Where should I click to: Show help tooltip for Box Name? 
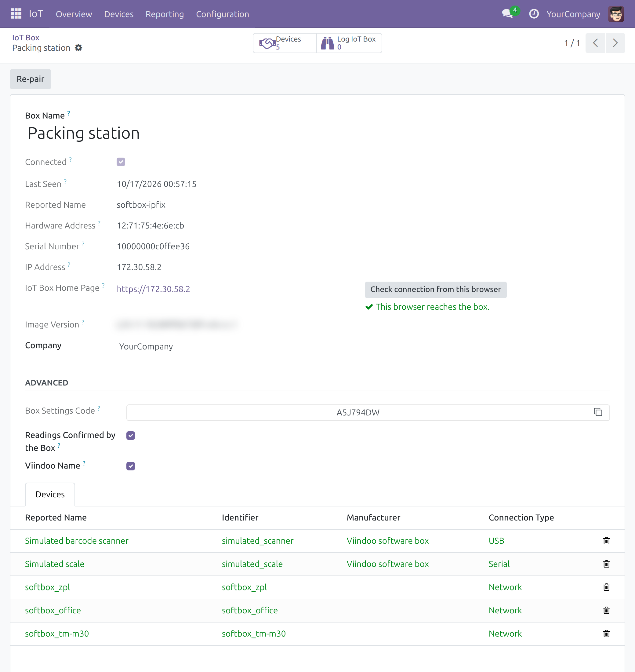[68, 113]
